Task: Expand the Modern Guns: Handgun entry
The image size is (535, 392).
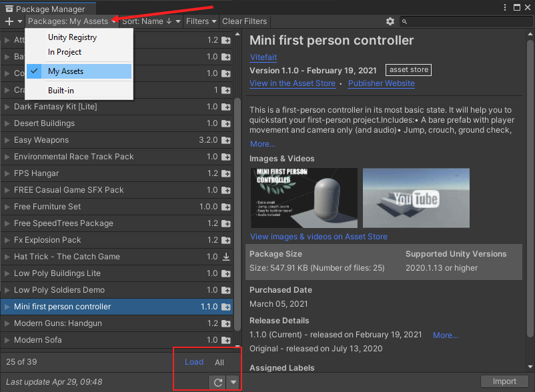Action: tap(7, 323)
